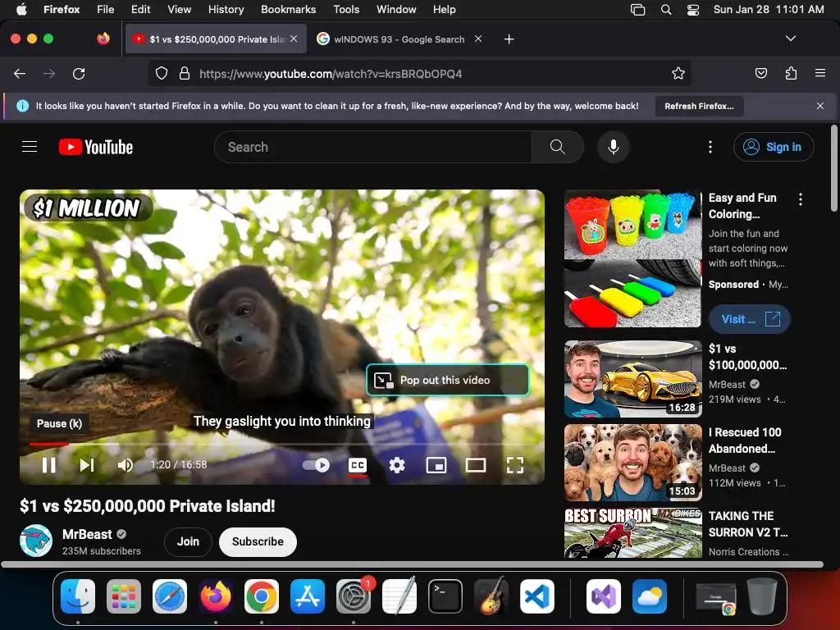Open the Bookmarks menu

(288, 9)
